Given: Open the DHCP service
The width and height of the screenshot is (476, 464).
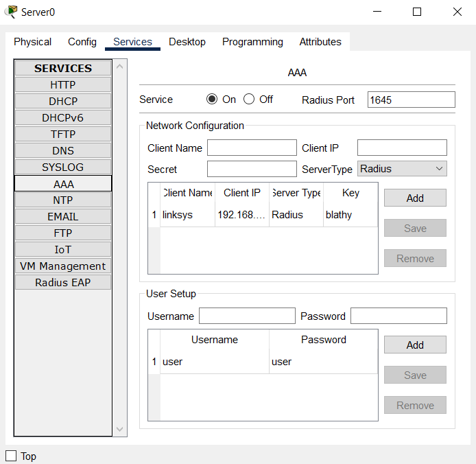Looking at the screenshot, I should tap(63, 102).
